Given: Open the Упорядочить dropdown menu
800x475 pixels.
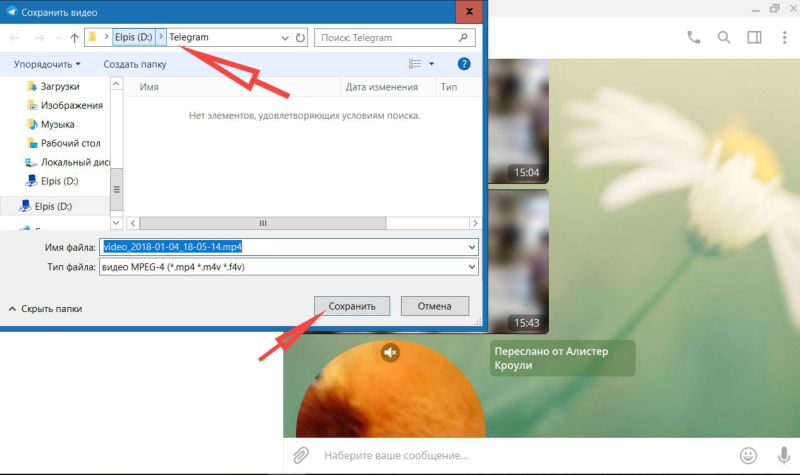Looking at the screenshot, I should coord(47,64).
